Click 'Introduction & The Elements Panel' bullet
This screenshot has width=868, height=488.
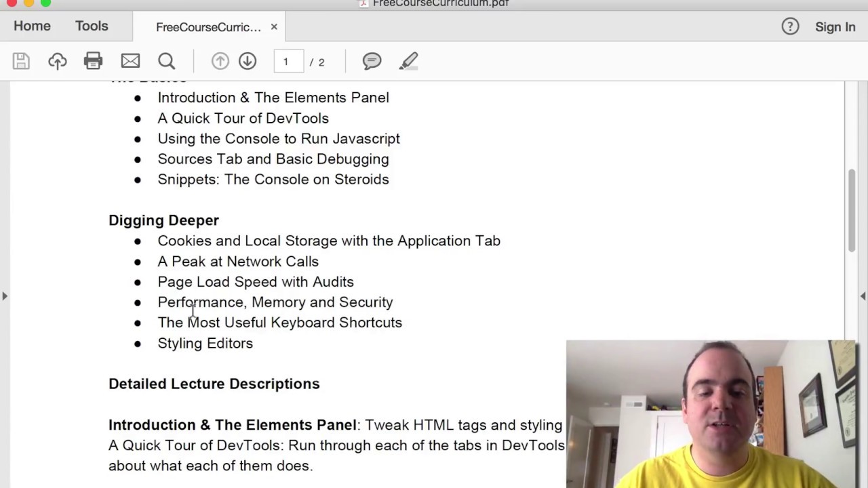pos(273,98)
